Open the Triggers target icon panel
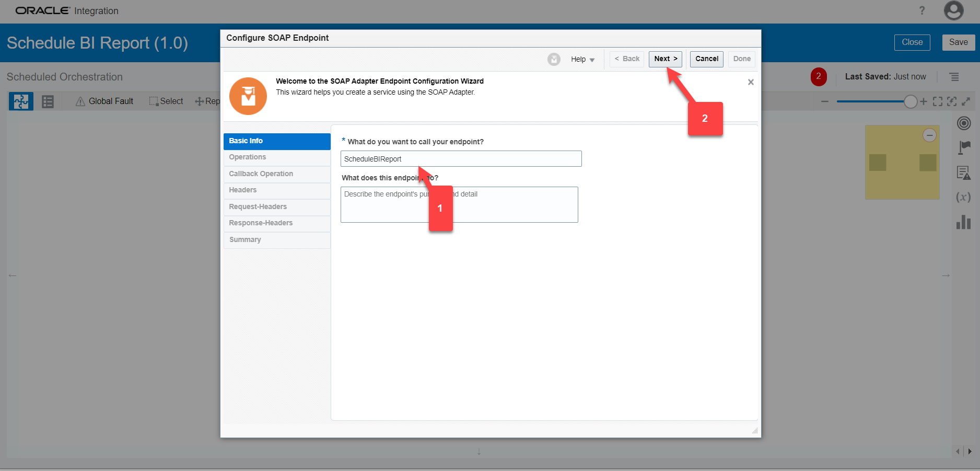 (964, 123)
